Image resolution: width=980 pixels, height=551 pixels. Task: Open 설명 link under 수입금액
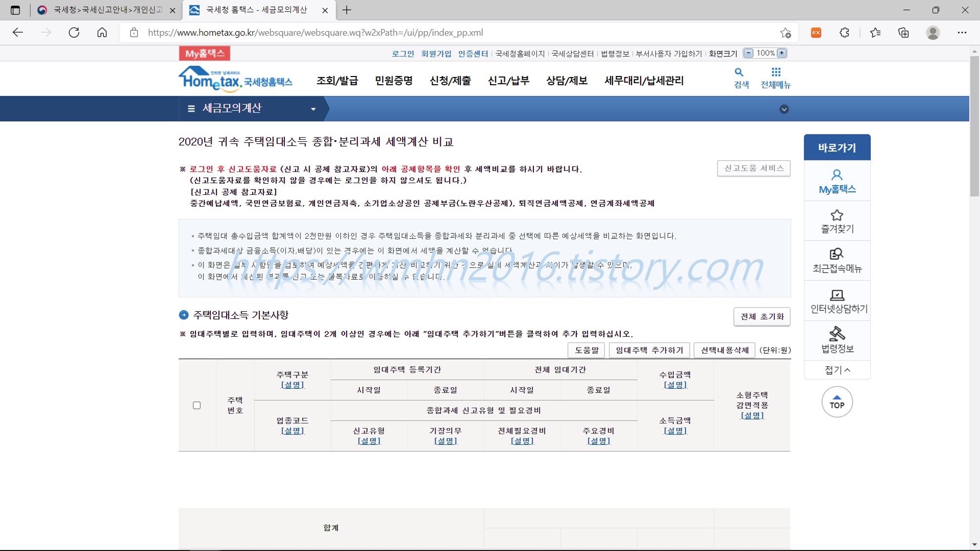(x=675, y=385)
